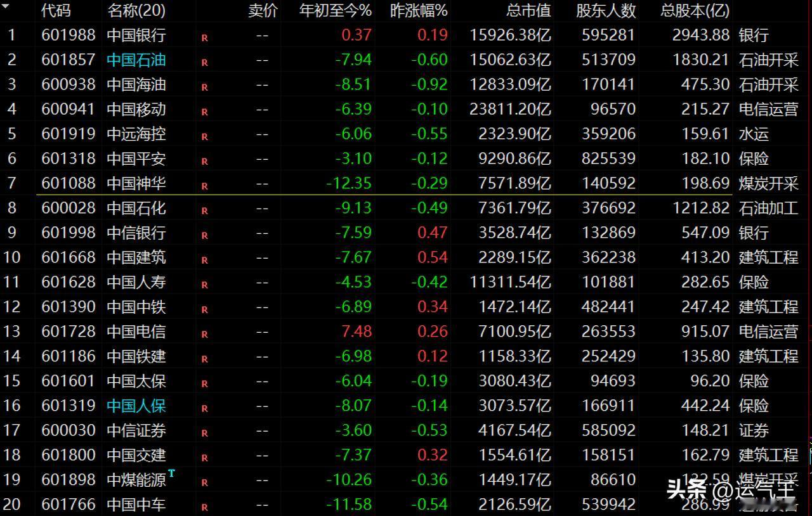Select stock name 中国银行
Image resolution: width=812 pixels, height=516 pixels.
click(x=136, y=35)
